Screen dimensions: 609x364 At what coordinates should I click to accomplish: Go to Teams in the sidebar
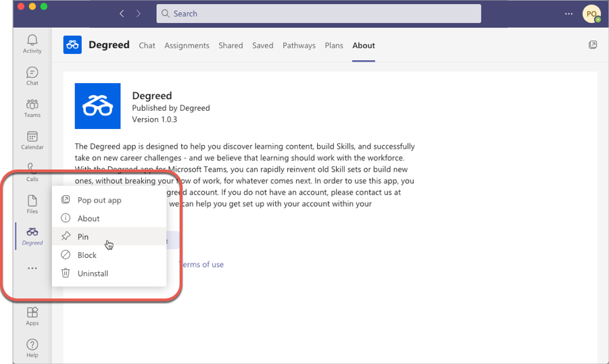(x=32, y=108)
